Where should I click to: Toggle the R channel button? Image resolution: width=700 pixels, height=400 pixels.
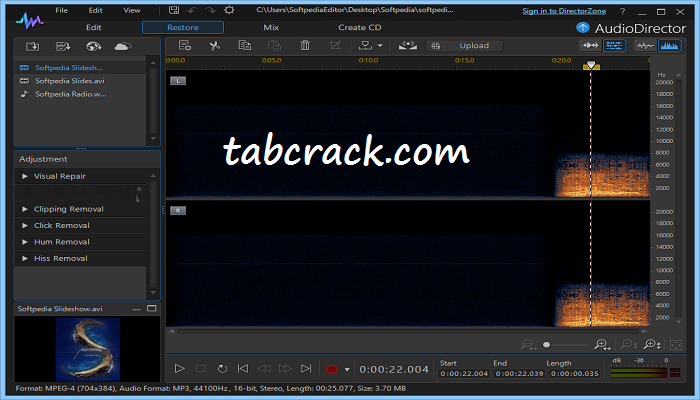click(x=178, y=210)
